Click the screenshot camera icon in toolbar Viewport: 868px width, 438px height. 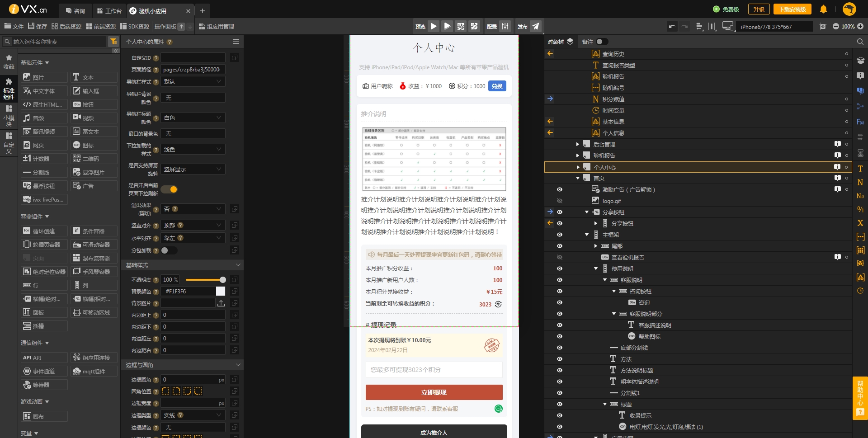(x=823, y=26)
